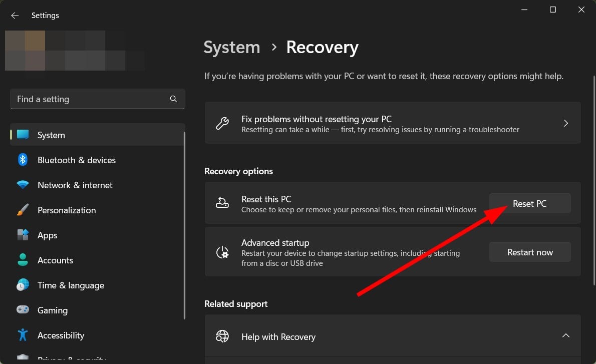Select the Gaming controller icon

click(x=23, y=310)
